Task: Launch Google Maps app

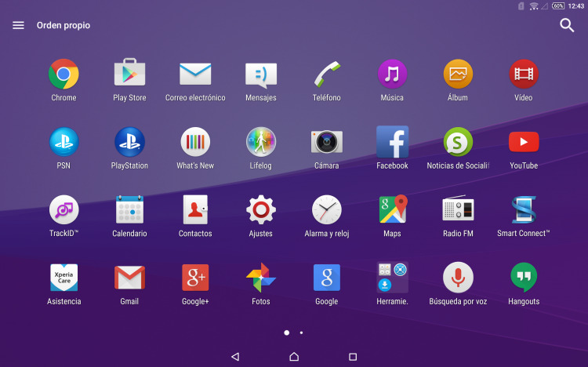Action: (393, 209)
